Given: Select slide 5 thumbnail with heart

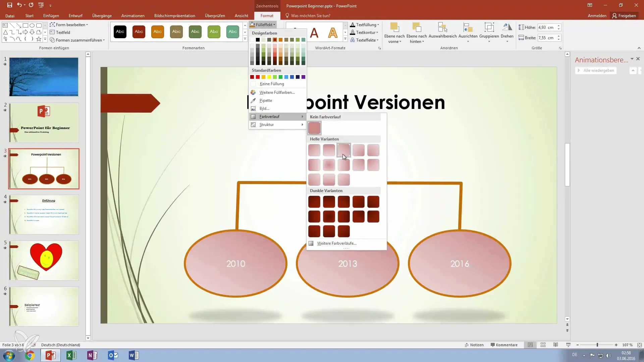Looking at the screenshot, I should coord(44,260).
